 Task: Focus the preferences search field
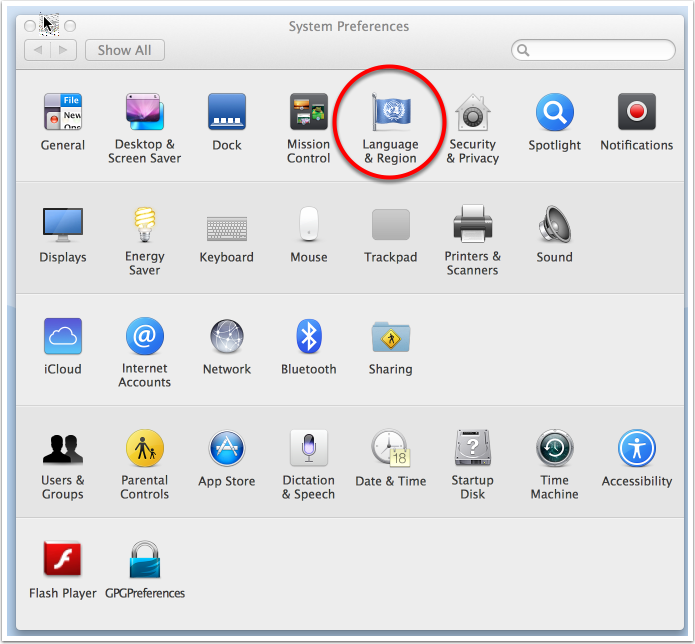pyautogui.click(x=593, y=50)
